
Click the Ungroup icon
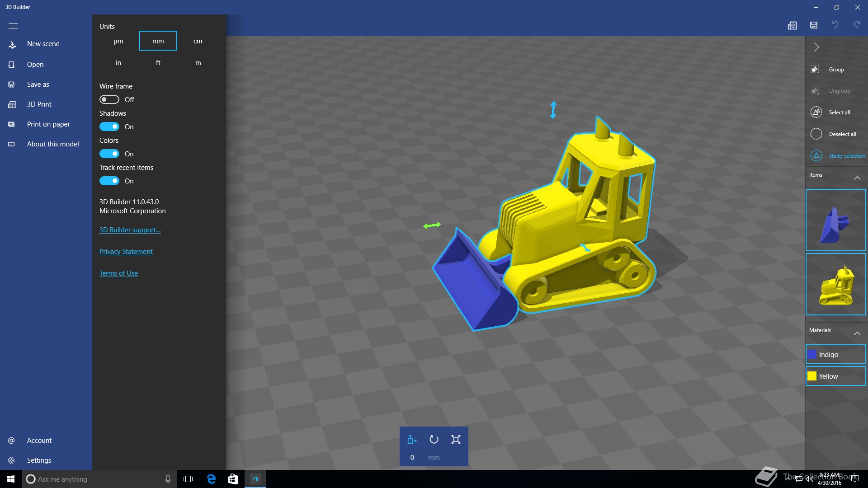[x=815, y=91]
